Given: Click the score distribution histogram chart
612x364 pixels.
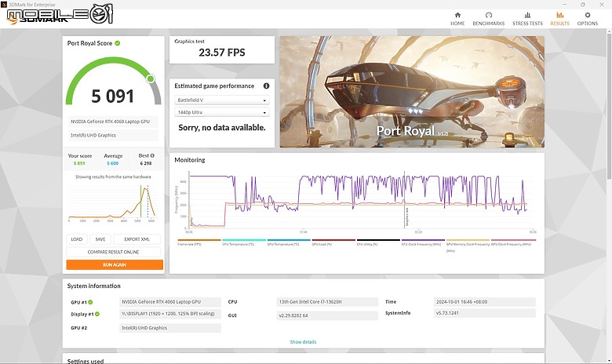Looking at the screenshot, I should coord(112,203).
